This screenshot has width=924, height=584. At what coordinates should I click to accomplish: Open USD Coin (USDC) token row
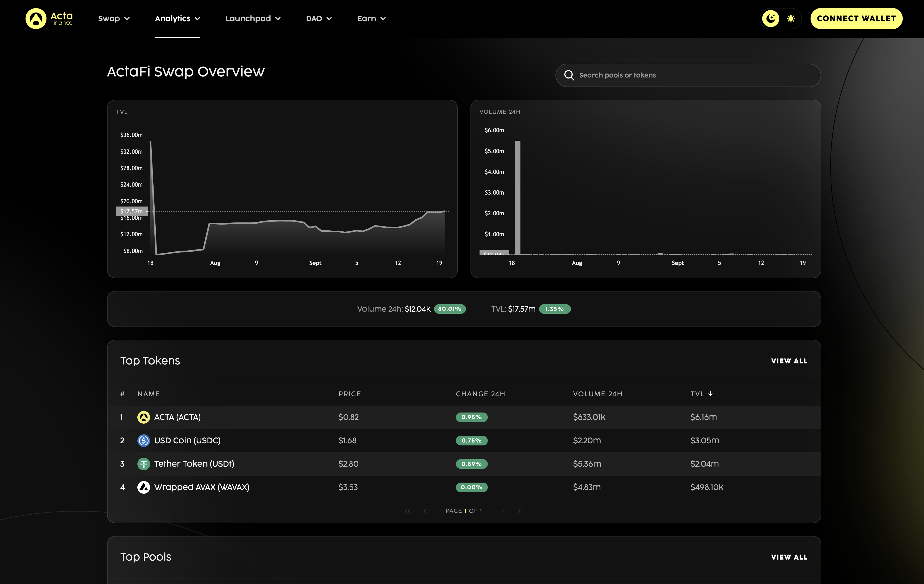(464, 440)
